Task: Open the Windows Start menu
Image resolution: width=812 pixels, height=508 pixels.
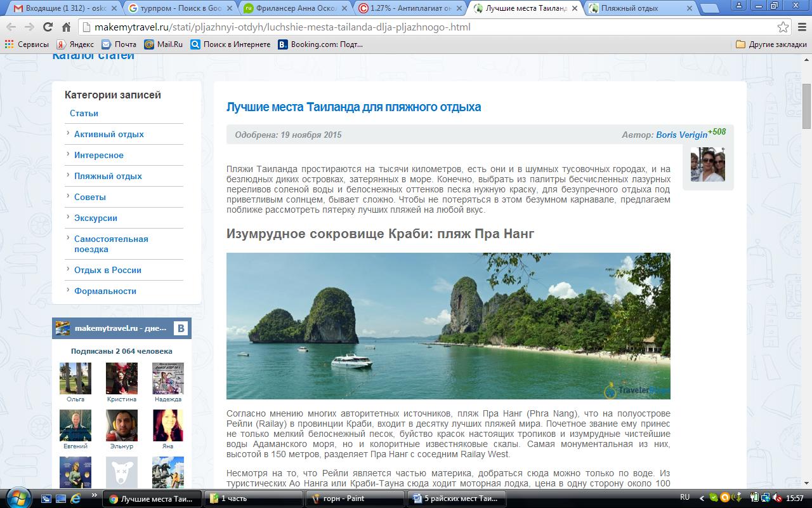Action: coord(17,498)
